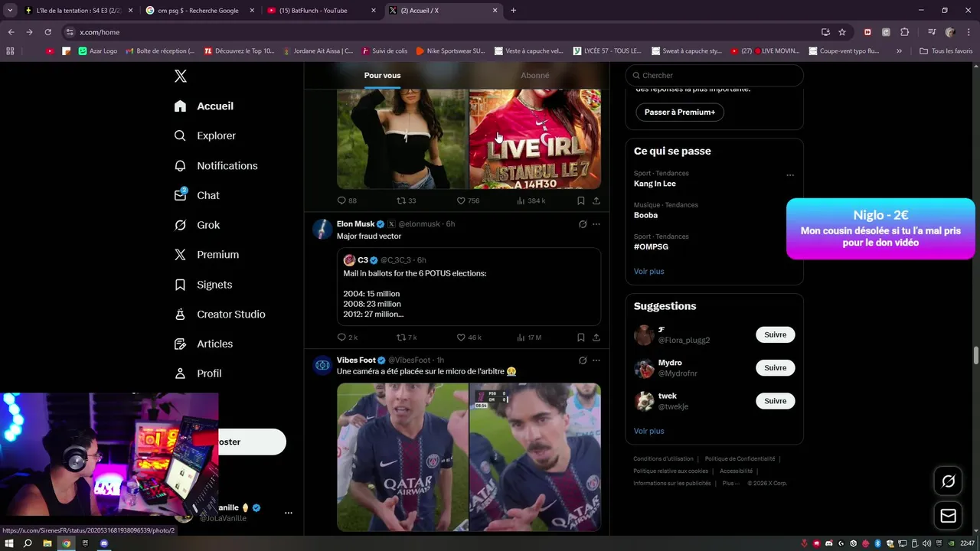Open Profil in the sidebar
The height and width of the screenshot is (551, 980).
coord(198,373)
